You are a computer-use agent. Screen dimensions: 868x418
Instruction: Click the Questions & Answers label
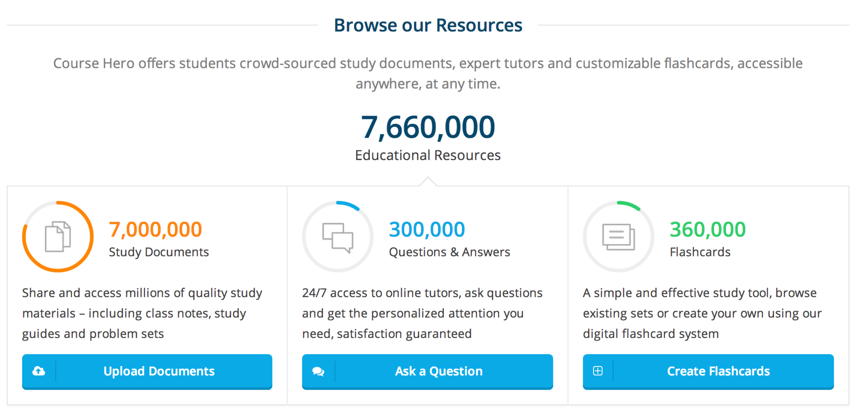449,252
